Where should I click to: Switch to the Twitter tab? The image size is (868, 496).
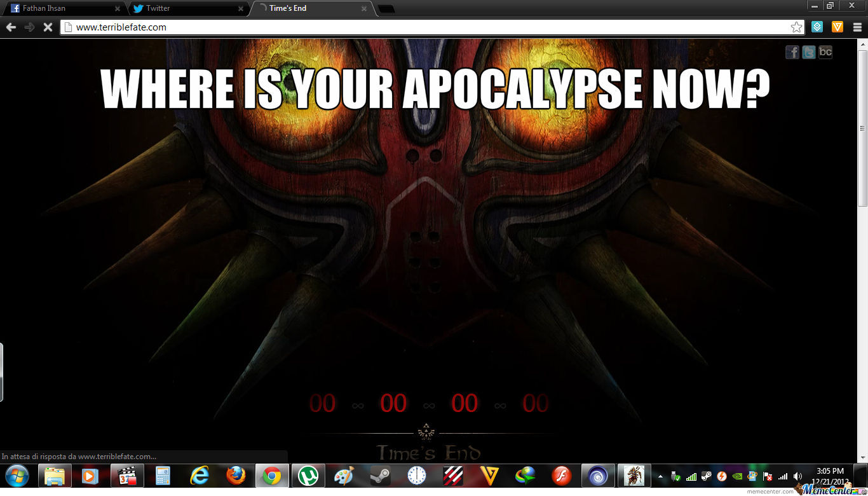click(188, 8)
